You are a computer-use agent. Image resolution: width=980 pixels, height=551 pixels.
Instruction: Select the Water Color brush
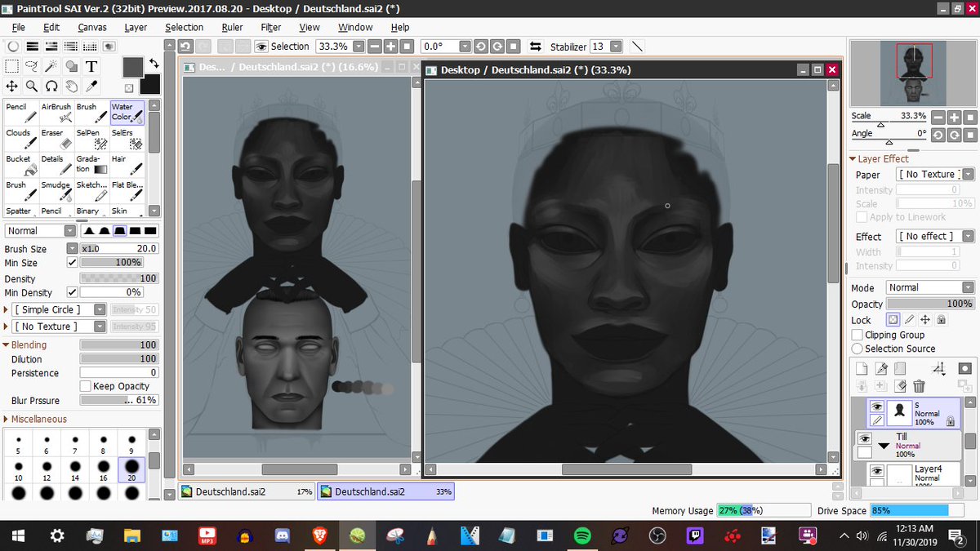(127, 113)
